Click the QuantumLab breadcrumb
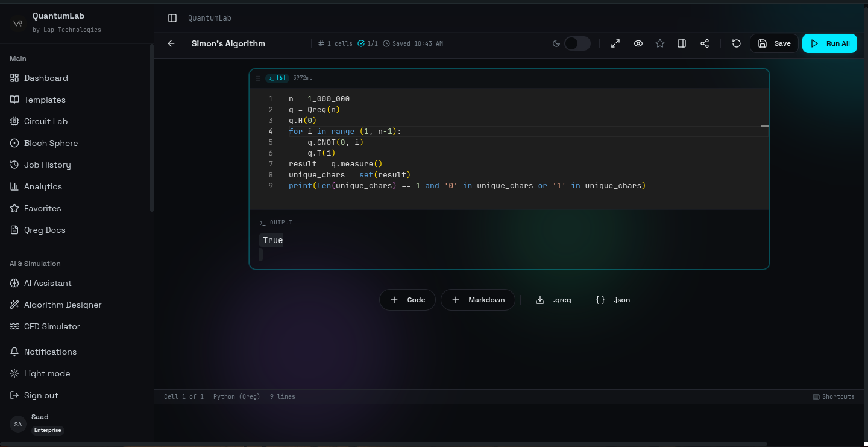This screenshot has width=868, height=447. coord(209,18)
